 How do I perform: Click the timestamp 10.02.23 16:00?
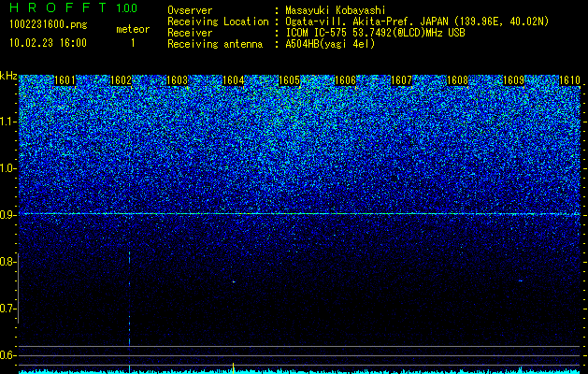48,43
